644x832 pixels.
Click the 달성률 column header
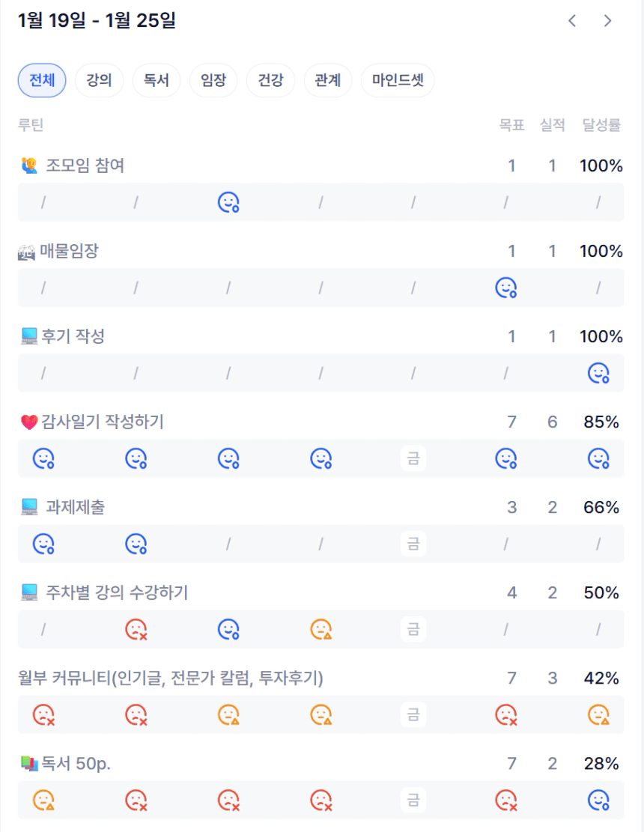tap(601, 125)
